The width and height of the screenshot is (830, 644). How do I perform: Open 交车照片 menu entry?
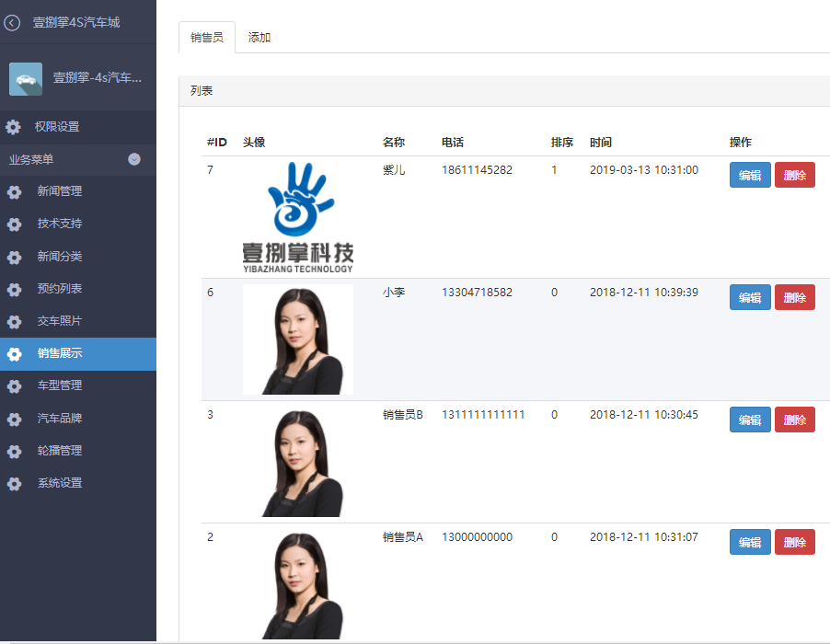tap(78, 321)
